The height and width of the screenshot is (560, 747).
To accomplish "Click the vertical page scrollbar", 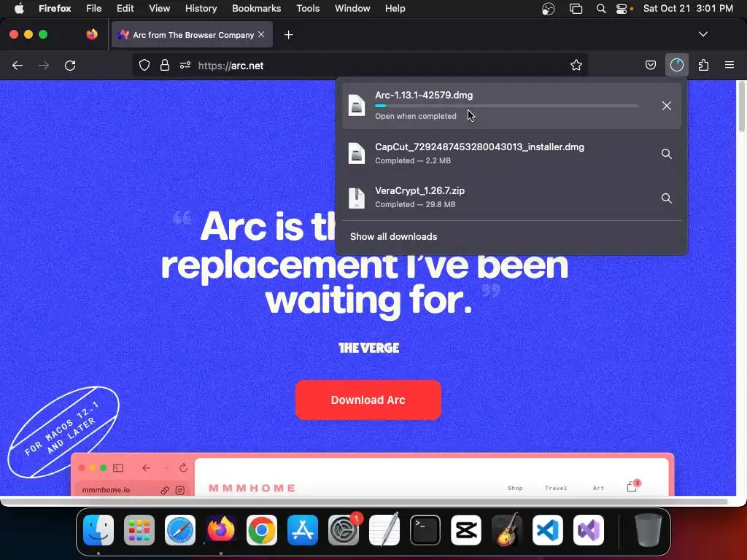I will (741, 106).
